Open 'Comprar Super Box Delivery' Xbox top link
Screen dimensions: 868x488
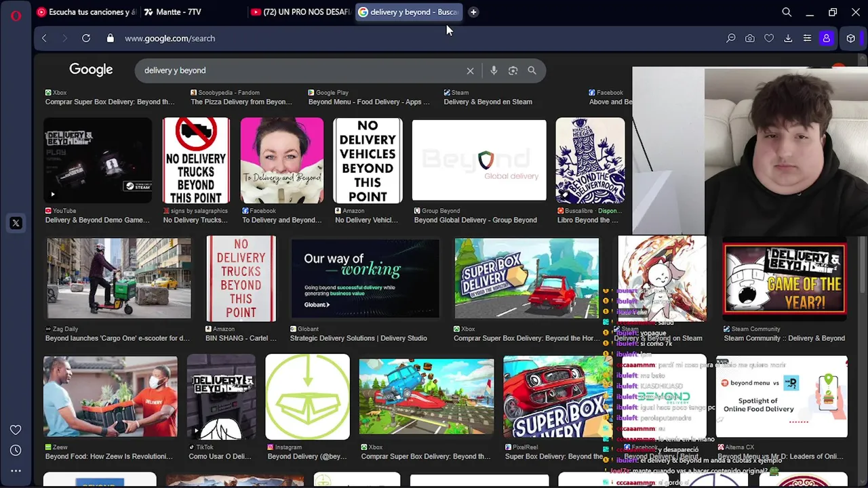tap(110, 102)
